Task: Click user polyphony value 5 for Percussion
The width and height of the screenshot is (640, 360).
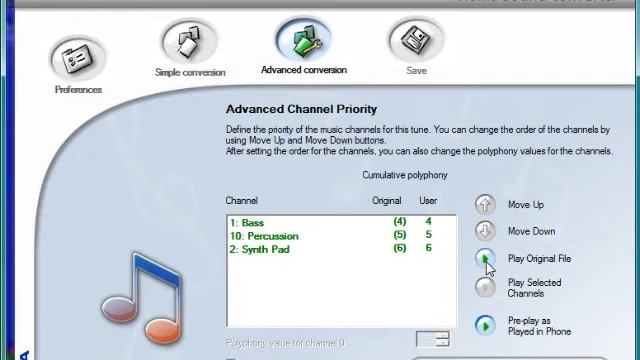Action: 428,235
